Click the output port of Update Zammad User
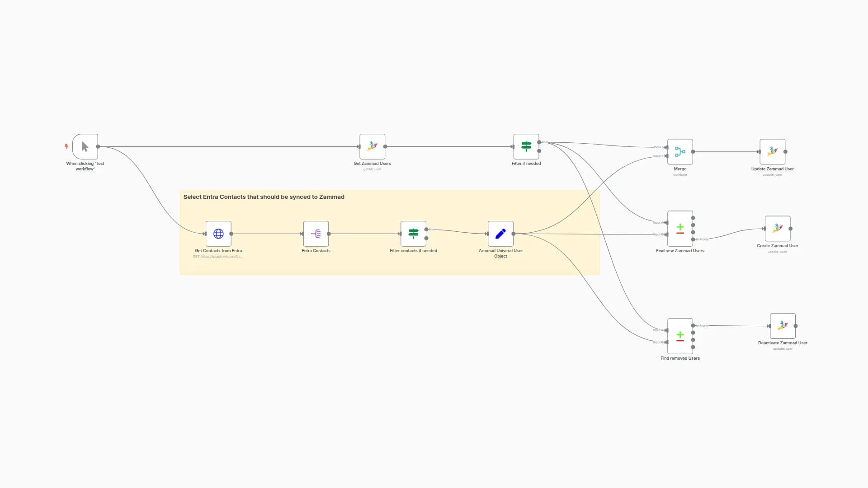Image resolution: width=868 pixels, height=488 pixels. click(785, 152)
